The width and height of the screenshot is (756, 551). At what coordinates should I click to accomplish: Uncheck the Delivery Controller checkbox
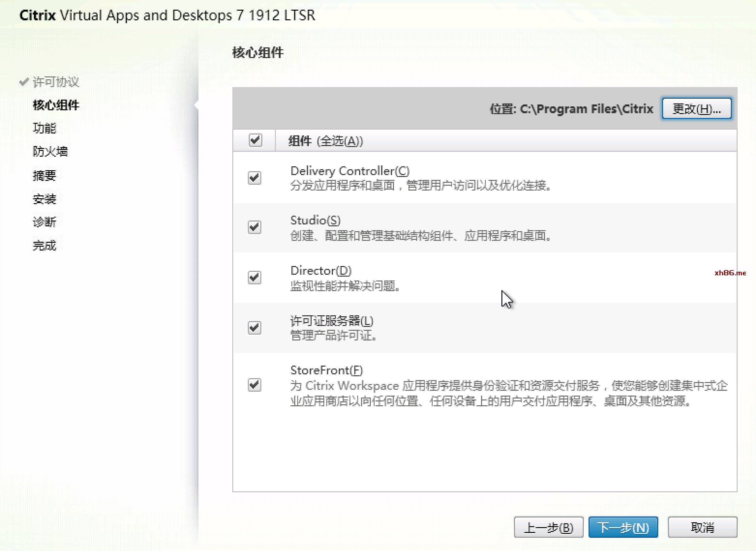point(254,177)
